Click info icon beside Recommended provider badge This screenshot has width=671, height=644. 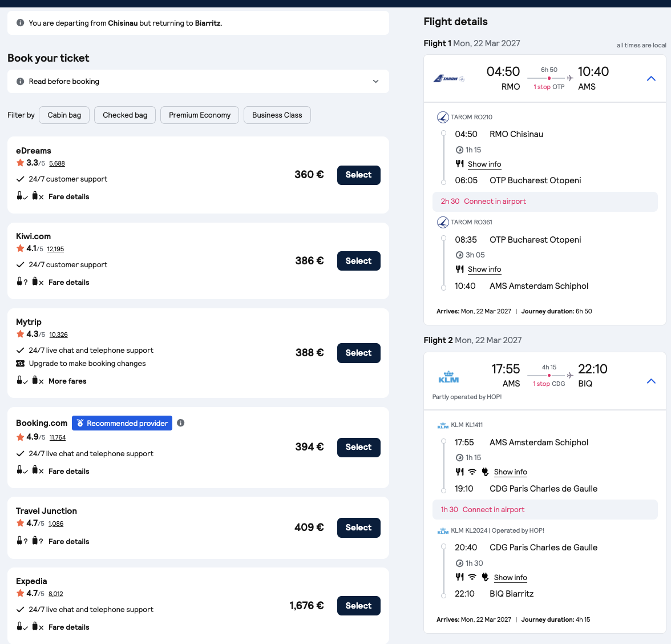pyautogui.click(x=180, y=423)
